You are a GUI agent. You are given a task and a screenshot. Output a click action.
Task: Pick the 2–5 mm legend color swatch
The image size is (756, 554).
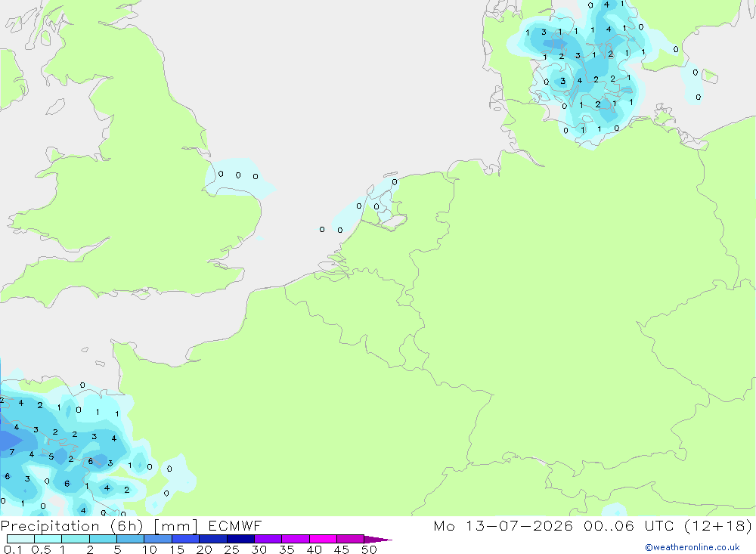click(x=103, y=539)
